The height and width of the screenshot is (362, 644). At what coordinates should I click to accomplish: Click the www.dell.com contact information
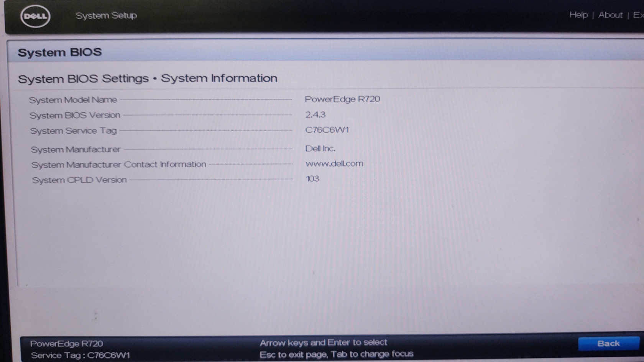point(334,164)
